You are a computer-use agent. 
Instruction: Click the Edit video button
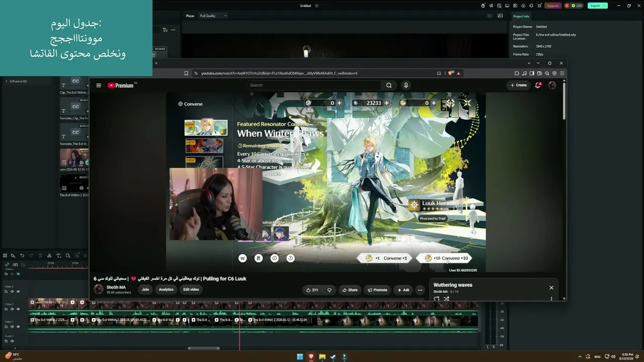click(x=191, y=290)
